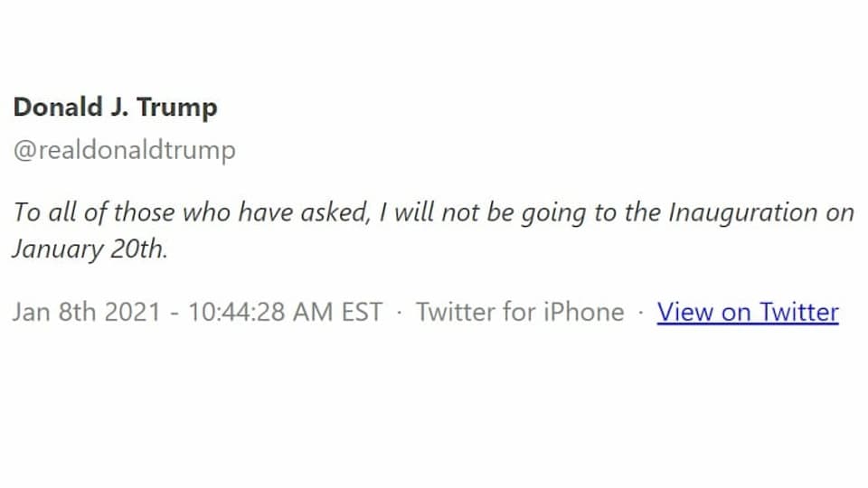
Task: Click the year 2021 in timestamp
Action: coord(132,312)
